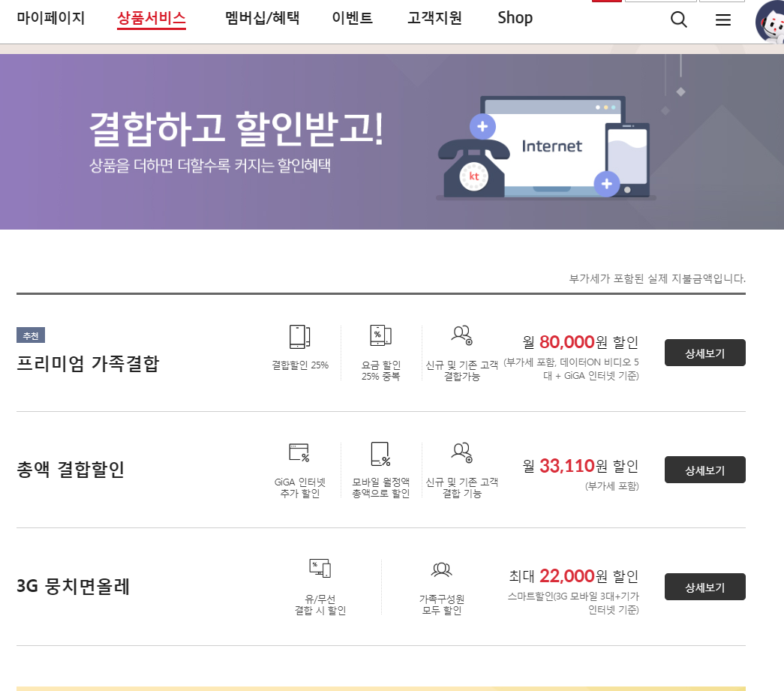The image size is (784, 691).
Task: Open the 마이페이지 menu
Action: pyautogui.click(x=51, y=18)
